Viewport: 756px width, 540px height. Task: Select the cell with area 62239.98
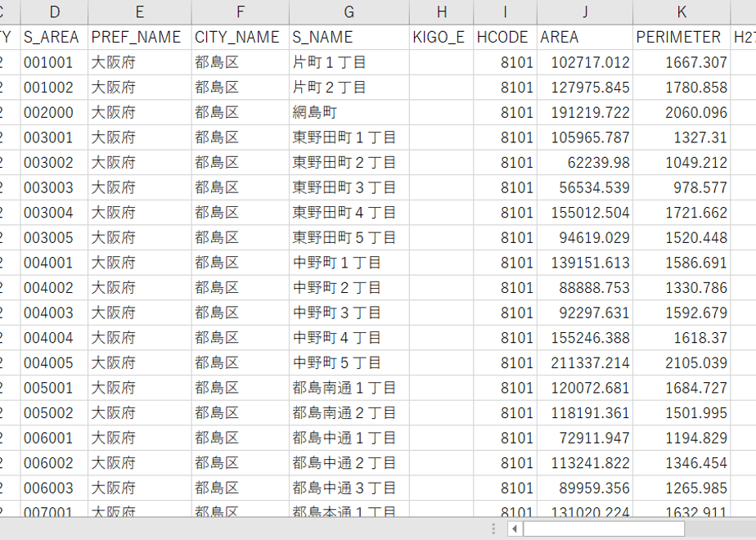pyautogui.click(x=585, y=163)
